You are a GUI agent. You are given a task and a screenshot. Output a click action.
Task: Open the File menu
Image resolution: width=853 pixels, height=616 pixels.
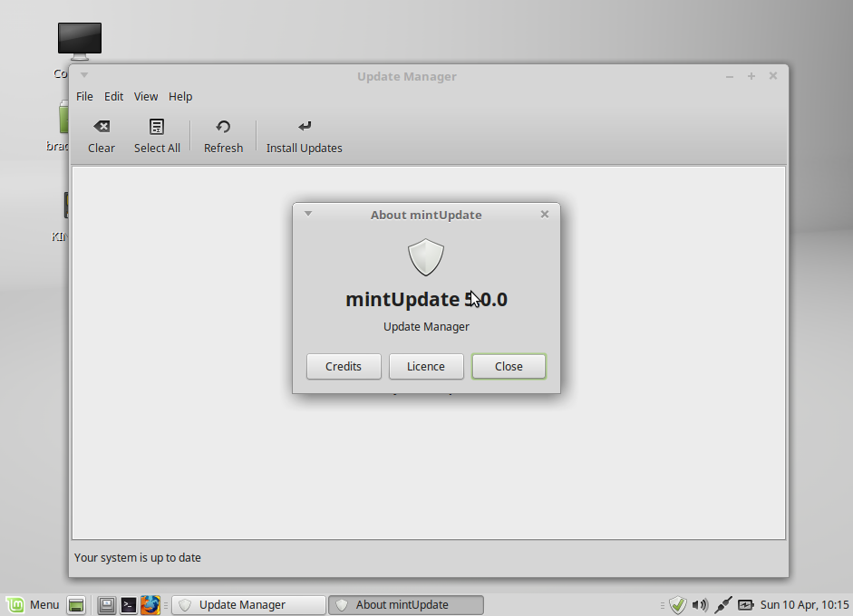tap(84, 96)
